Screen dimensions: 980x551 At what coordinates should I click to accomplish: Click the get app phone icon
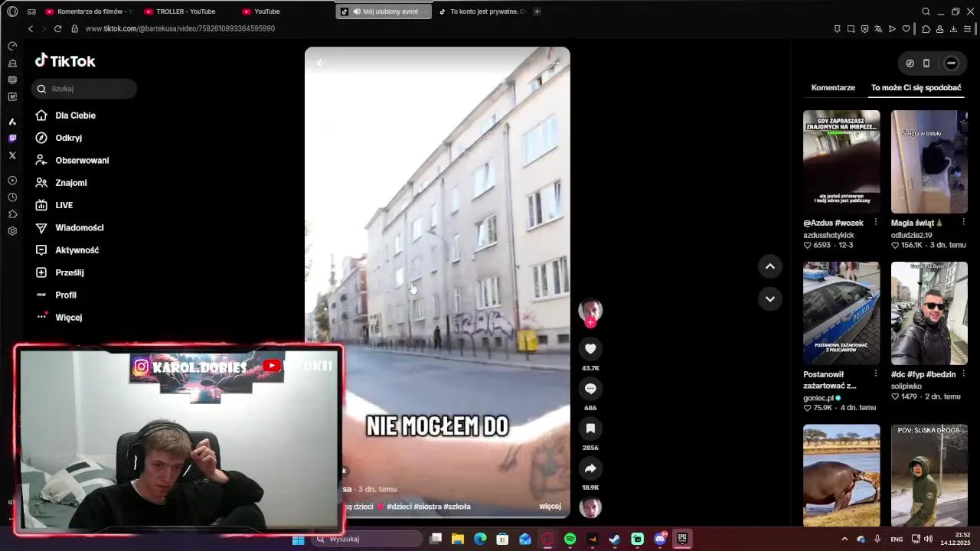click(926, 64)
